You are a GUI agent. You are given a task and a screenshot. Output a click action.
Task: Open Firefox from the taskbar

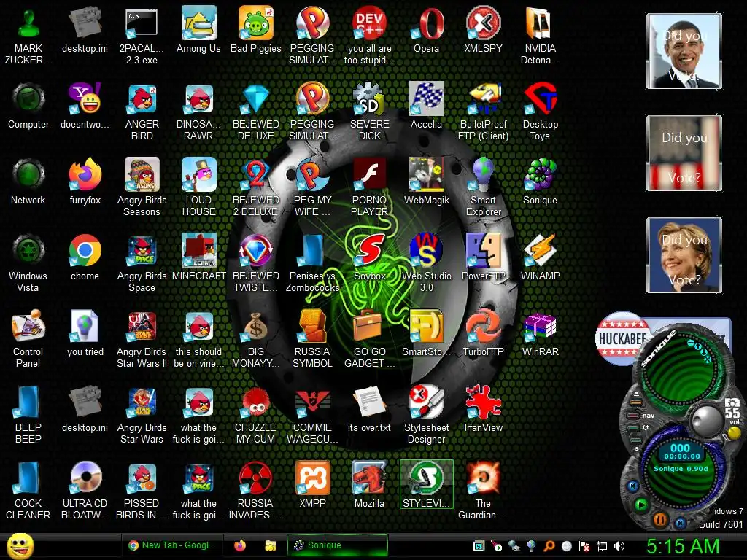[239, 545]
